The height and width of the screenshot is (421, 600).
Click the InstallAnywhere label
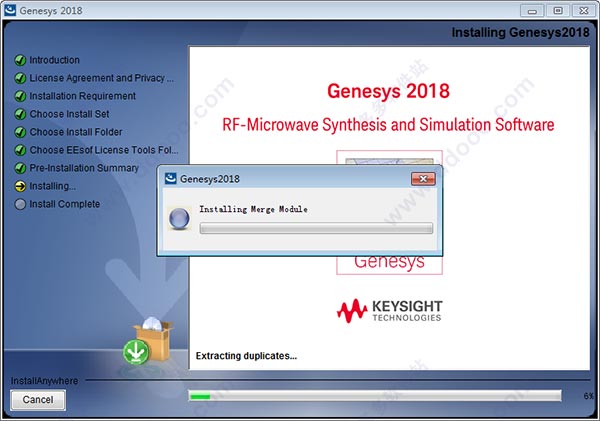[x=44, y=381]
